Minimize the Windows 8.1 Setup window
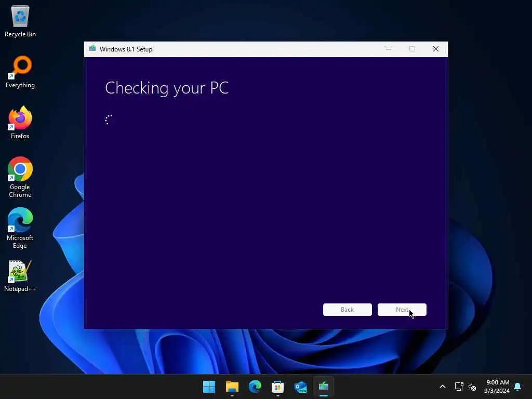Image resolution: width=532 pixels, height=399 pixels. point(389,49)
